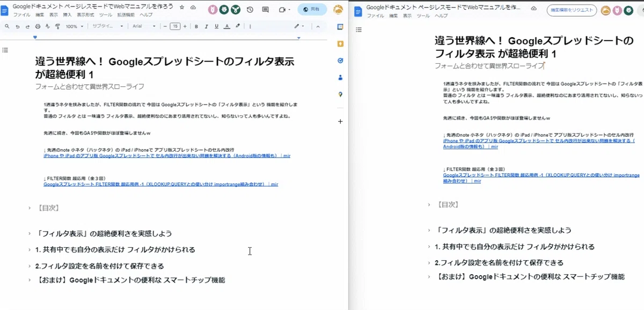Open highlight color pen tool
This screenshot has width=644, height=310.
[237, 26]
